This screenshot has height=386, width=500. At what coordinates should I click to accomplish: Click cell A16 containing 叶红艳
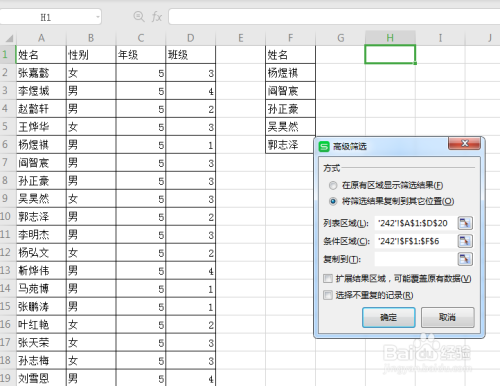click(x=41, y=324)
